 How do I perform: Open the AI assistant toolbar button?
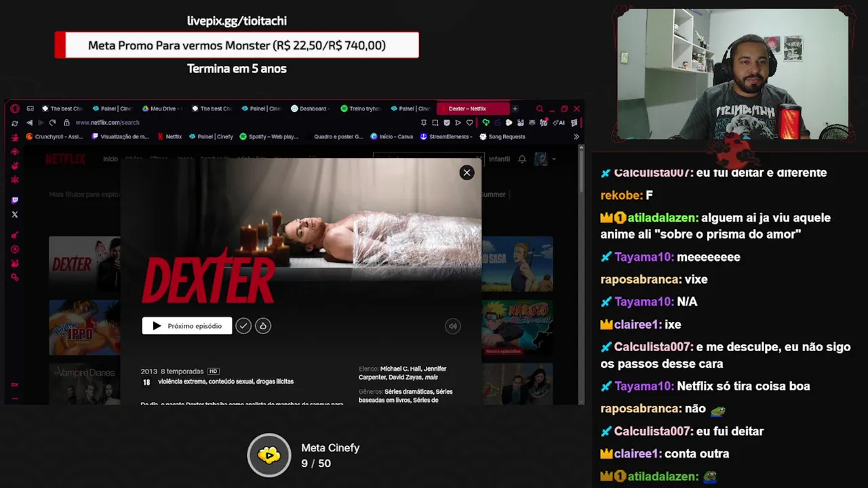pyautogui.click(x=560, y=123)
